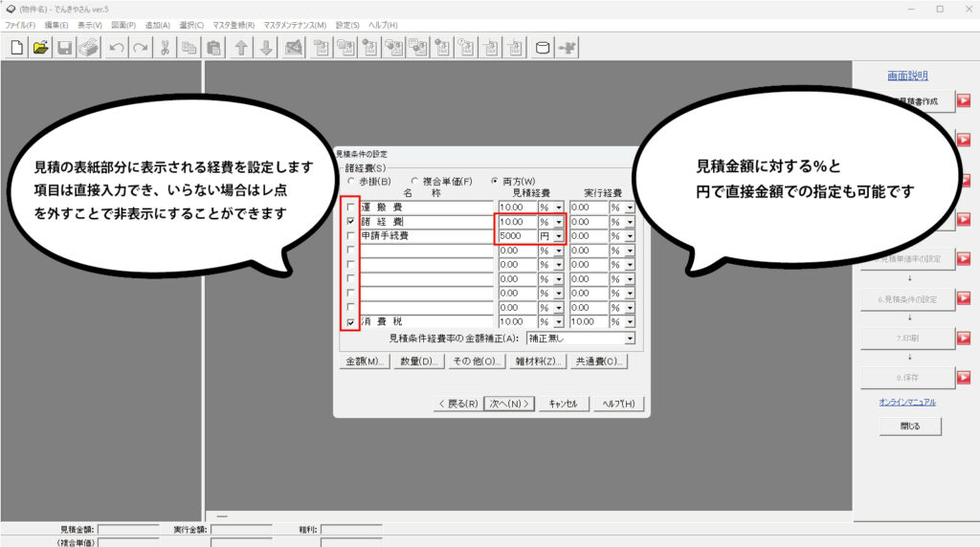The height and width of the screenshot is (547, 980).
Task: Open the マスタ登録(R) menu
Action: pyautogui.click(x=234, y=25)
